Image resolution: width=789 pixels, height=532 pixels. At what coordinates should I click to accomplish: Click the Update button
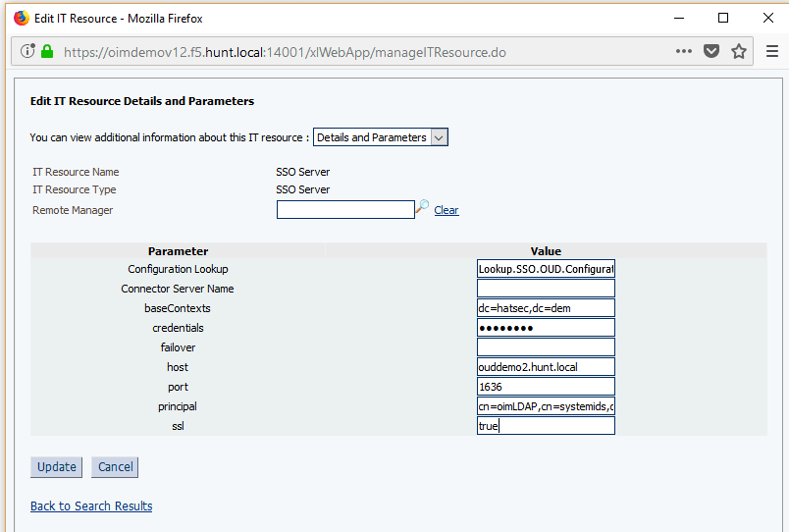click(56, 467)
